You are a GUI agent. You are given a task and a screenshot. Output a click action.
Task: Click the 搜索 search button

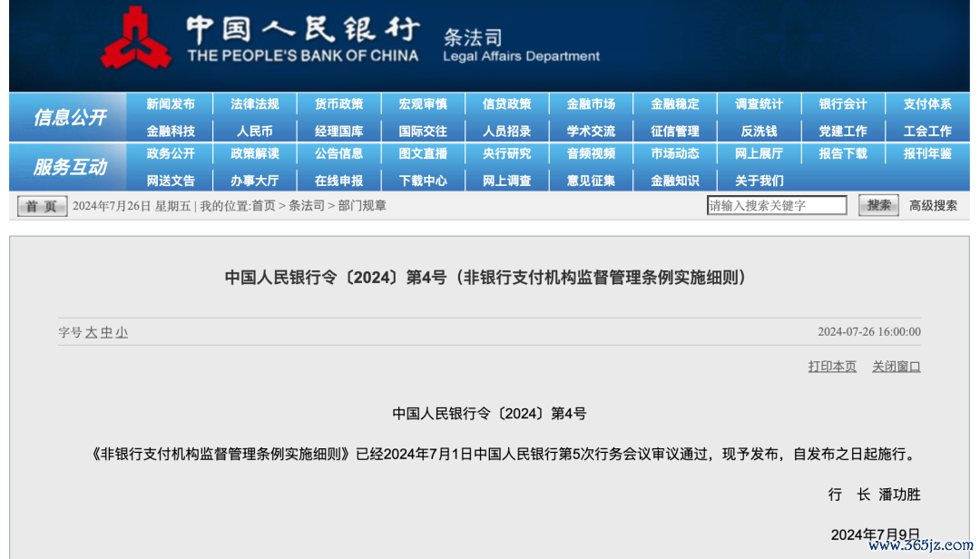877,206
